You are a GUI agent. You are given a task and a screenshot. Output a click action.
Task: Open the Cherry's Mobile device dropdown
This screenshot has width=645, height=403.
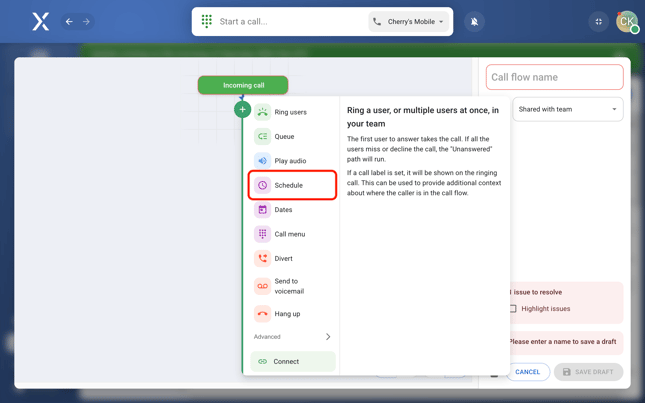(x=408, y=21)
